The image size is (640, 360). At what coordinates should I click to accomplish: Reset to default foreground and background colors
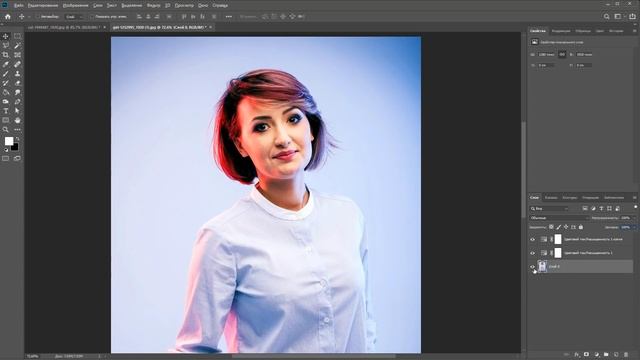[x=6, y=150]
